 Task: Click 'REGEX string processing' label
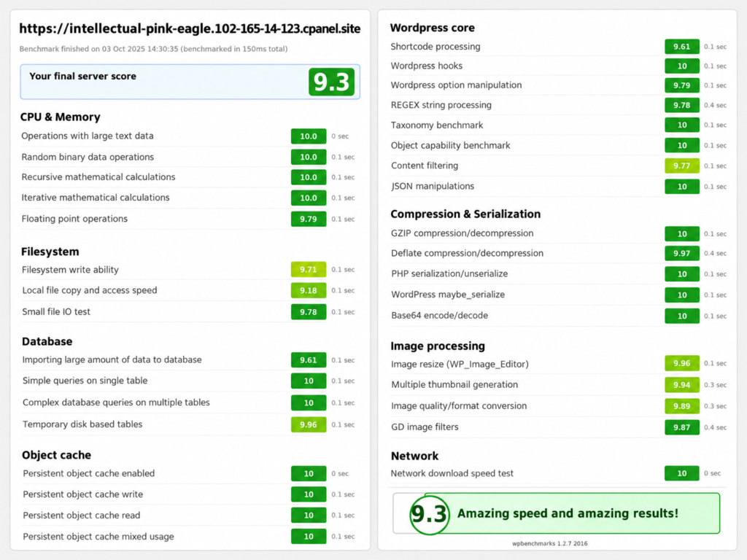coord(441,105)
